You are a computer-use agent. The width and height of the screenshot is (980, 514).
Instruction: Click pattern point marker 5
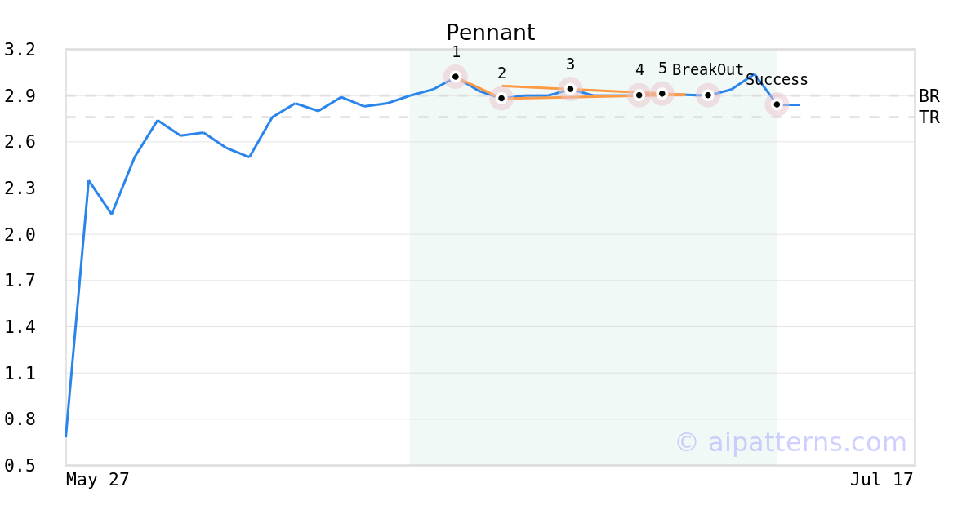(662, 94)
